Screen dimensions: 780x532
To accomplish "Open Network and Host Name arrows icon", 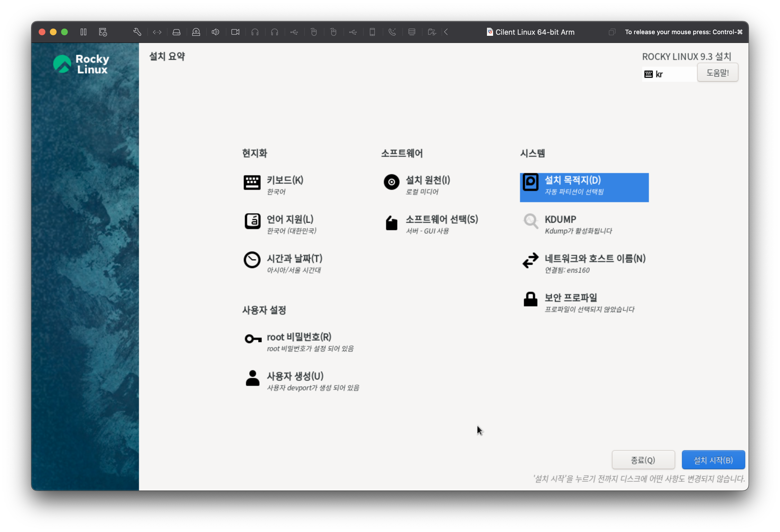I will coord(530,260).
